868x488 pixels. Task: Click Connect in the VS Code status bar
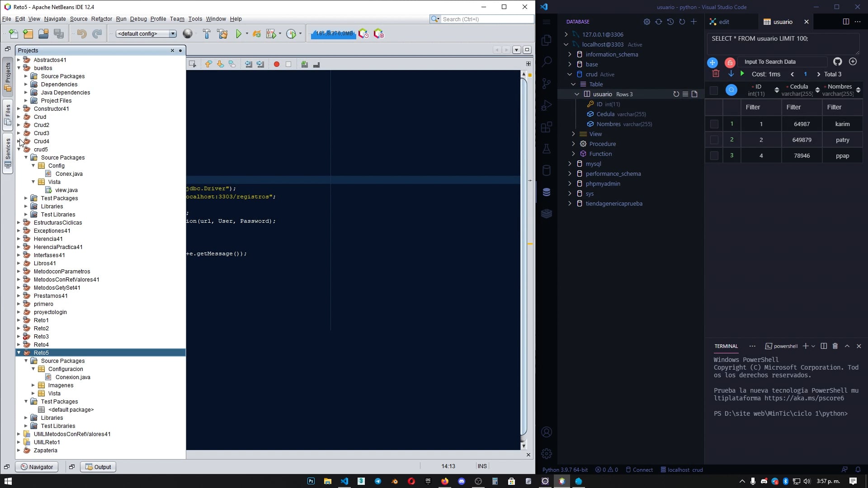[642, 469]
